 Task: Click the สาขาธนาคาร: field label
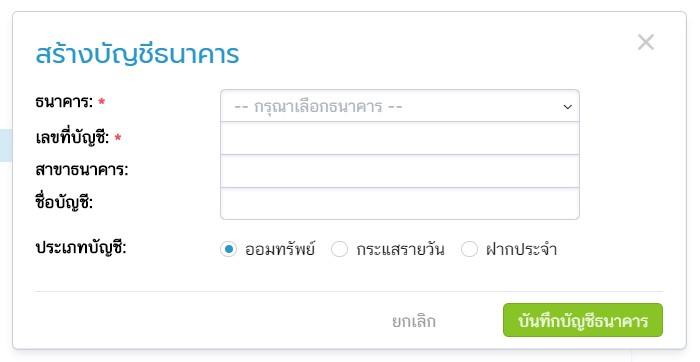[82, 170]
